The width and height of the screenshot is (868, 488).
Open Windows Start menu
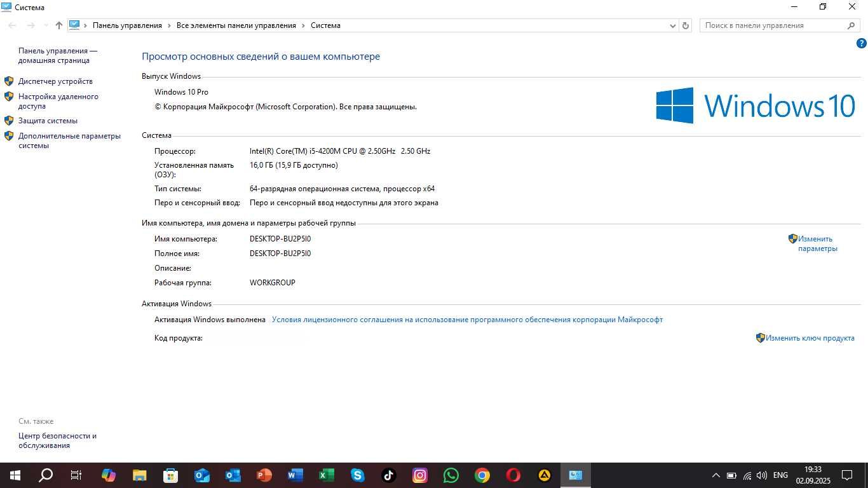click(15, 475)
